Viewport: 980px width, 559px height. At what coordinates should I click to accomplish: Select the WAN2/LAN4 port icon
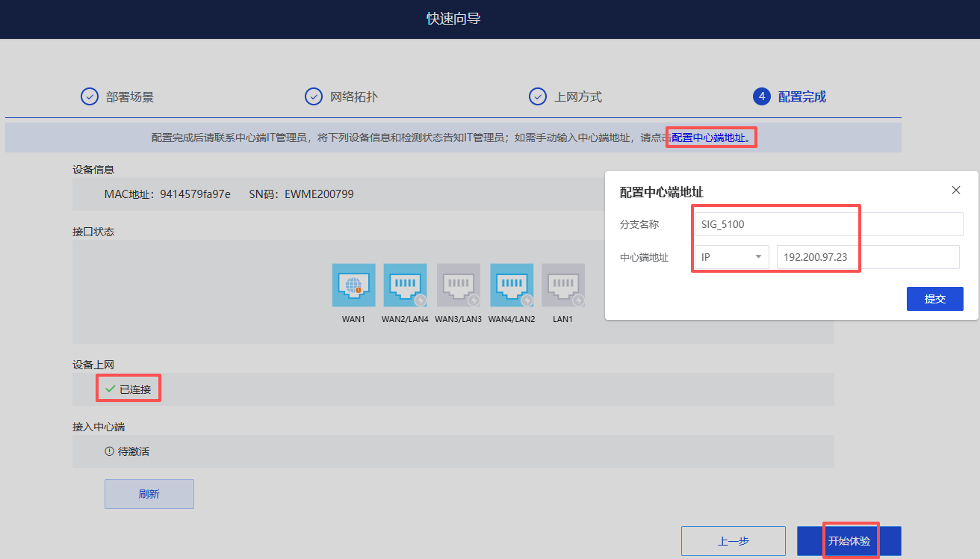pyautogui.click(x=405, y=285)
